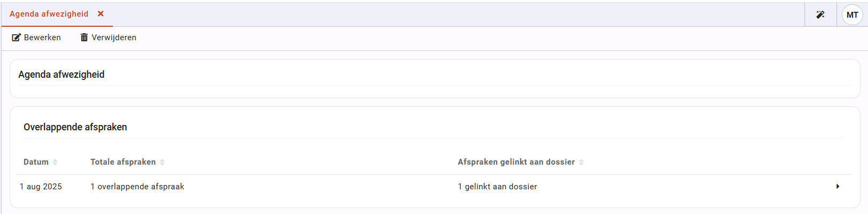Click the Verwijderen trash can icon

pos(84,38)
